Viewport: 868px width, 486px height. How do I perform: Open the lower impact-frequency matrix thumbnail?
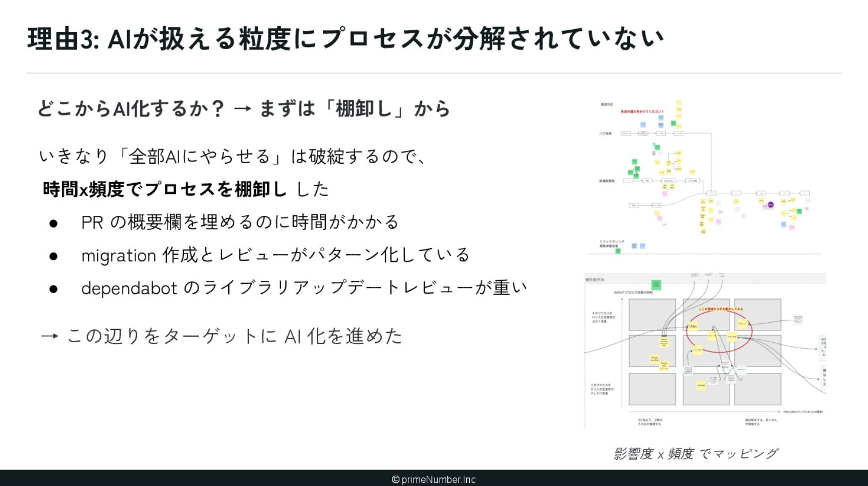click(x=705, y=350)
